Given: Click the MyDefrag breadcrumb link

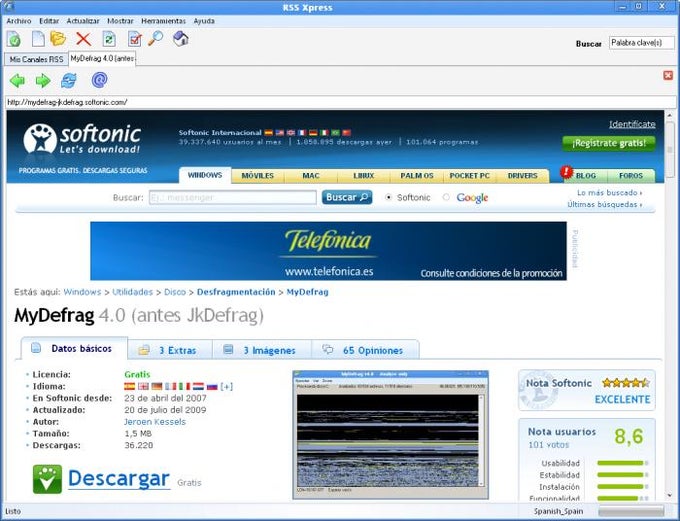Looking at the screenshot, I should point(307,292).
